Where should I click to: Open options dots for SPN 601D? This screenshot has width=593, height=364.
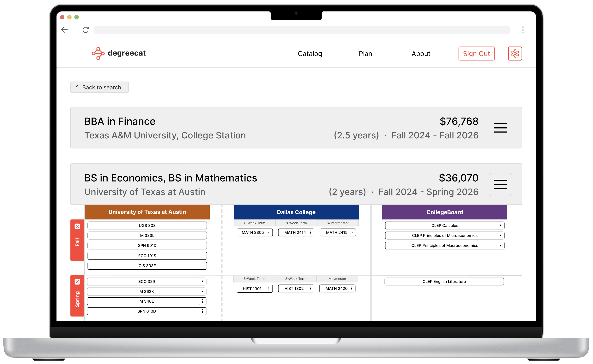coord(203,245)
